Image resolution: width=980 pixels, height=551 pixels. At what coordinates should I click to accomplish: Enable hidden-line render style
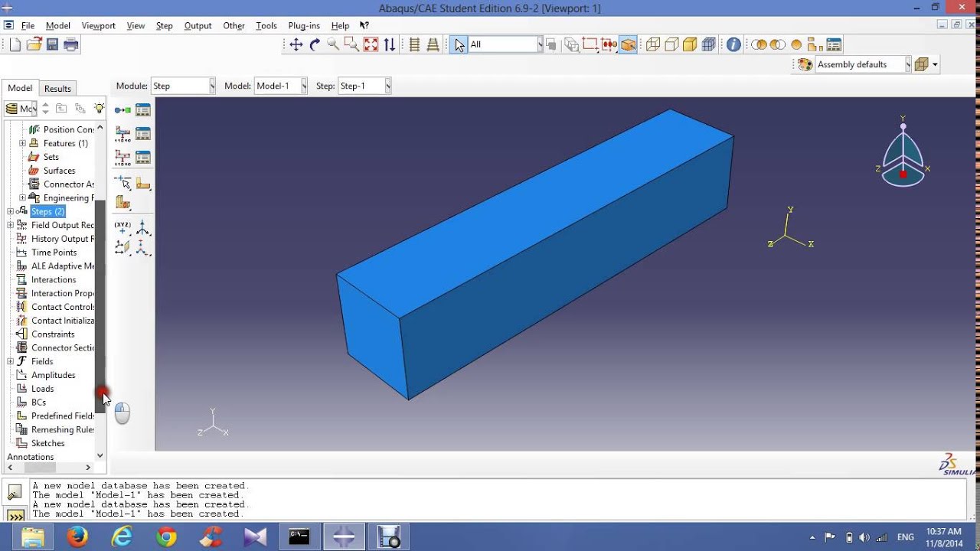click(x=671, y=44)
